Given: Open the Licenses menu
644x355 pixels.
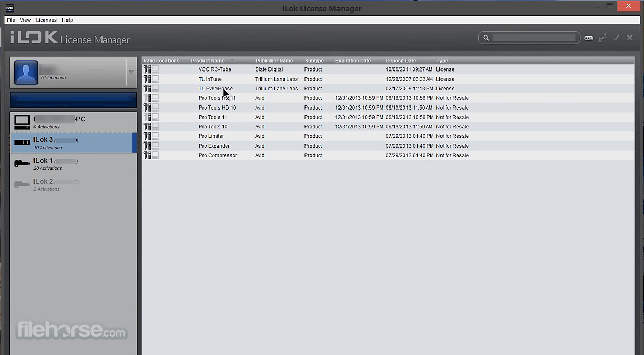Looking at the screenshot, I should [46, 20].
